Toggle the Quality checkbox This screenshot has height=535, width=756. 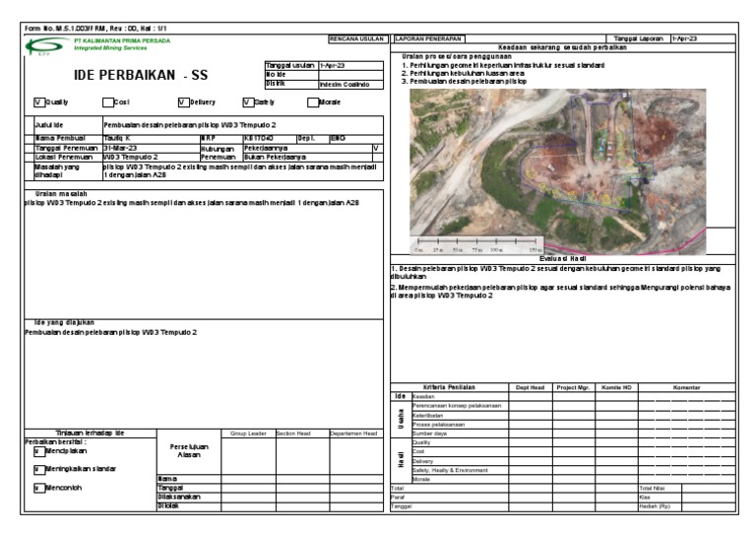click(x=39, y=101)
